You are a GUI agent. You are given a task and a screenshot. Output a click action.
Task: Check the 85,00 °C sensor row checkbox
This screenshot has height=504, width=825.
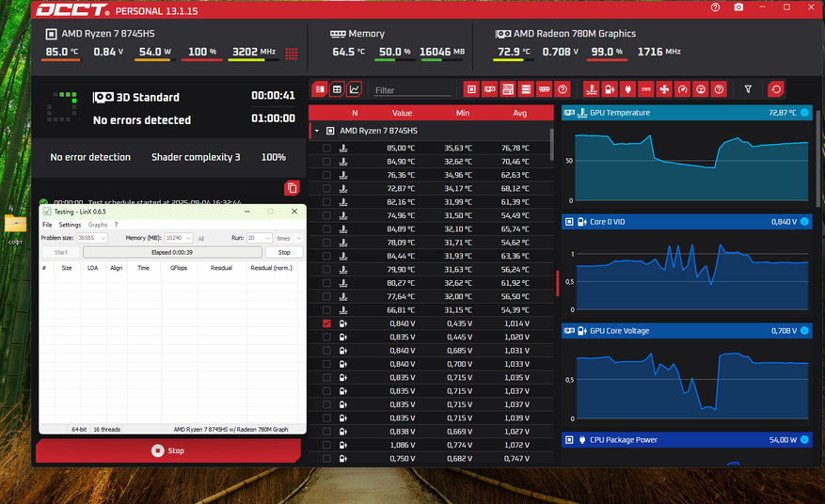[326, 149]
